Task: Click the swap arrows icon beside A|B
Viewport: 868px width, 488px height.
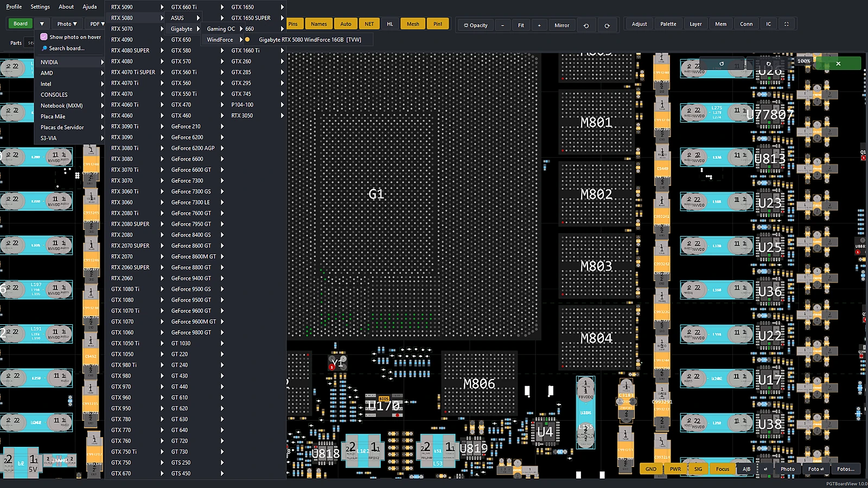Action: pyautogui.click(x=765, y=469)
